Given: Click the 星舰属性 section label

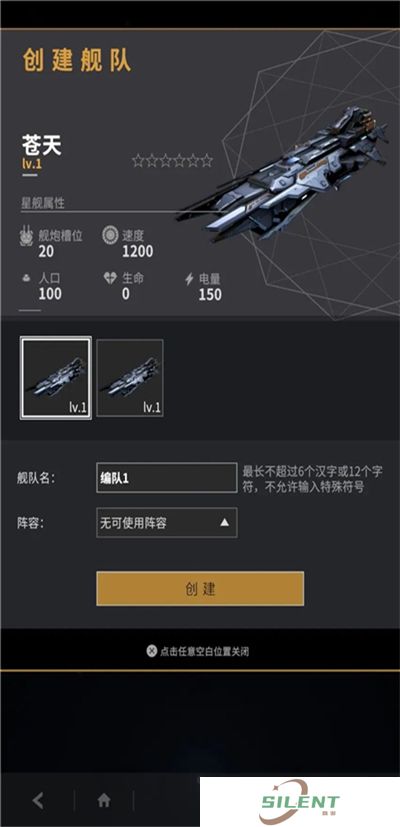Looking at the screenshot, I should click(43, 203).
